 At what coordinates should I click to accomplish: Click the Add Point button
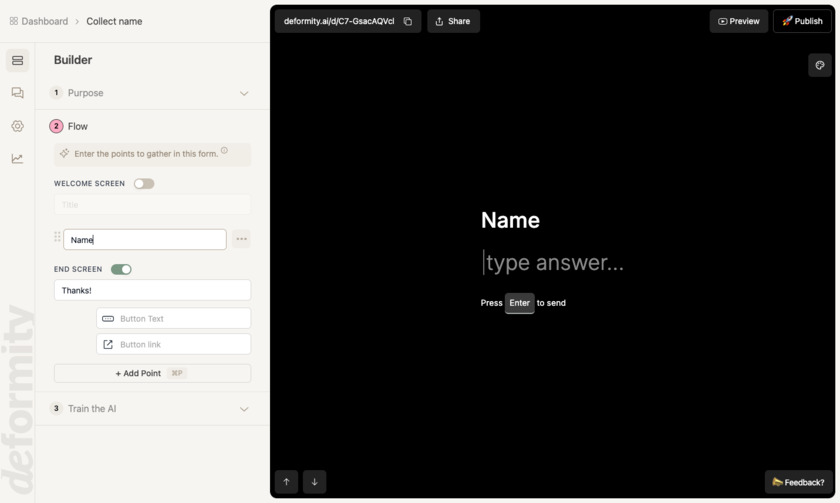tap(152, 373)
